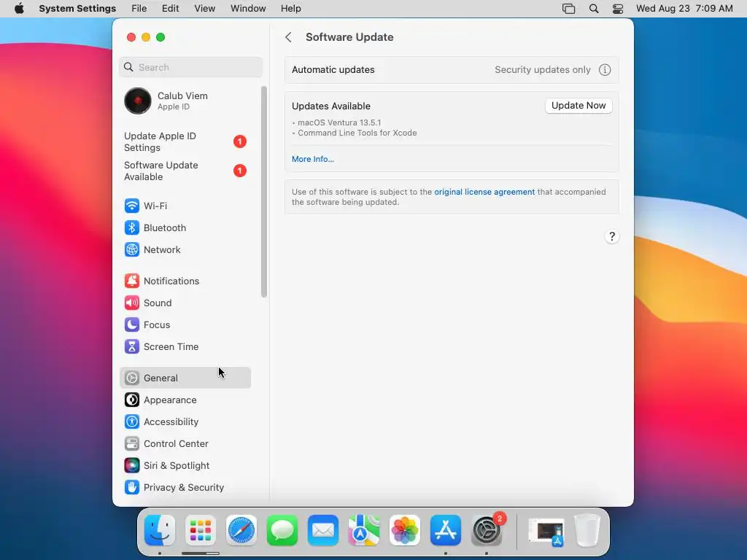Screen dimensions: 747x560
Task: Open Calub Viem Apple ID profile
Action: [185, 101]
